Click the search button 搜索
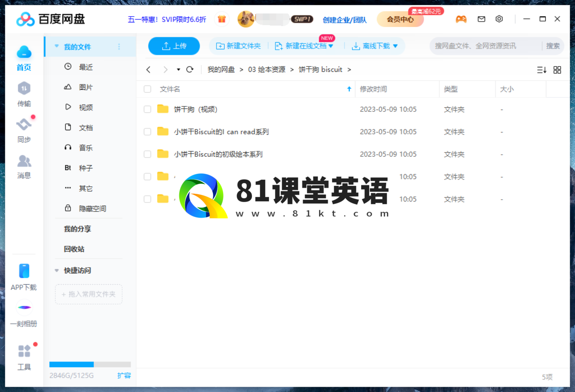Image resolution: width=575 pixels, height=392 pixels. (553, 46)
